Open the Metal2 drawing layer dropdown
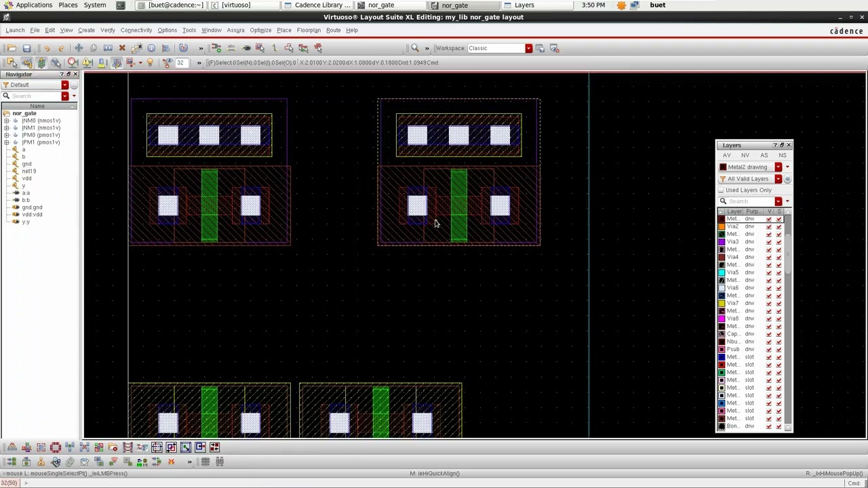The height and width of the screenshot is (488, 868). point(778,167)
